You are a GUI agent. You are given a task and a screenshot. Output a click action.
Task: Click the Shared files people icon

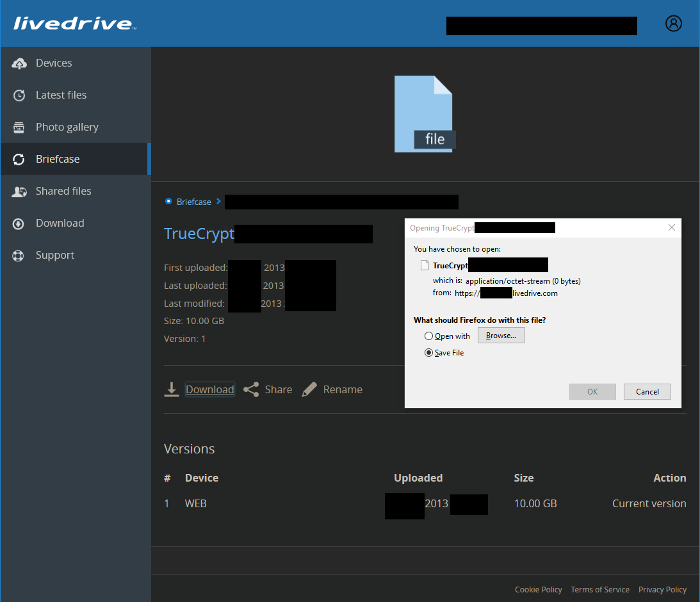click(x=19, y=191)
